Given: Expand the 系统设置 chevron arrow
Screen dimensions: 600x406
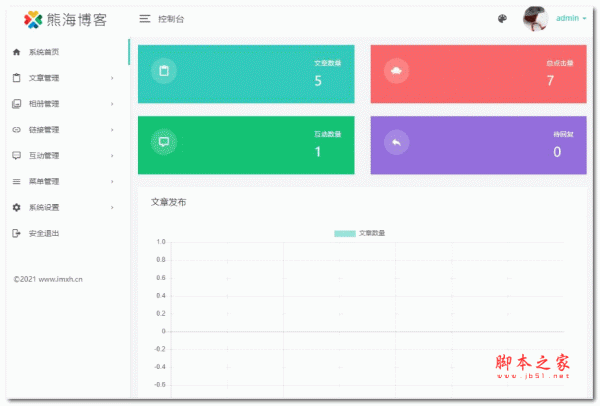Looking at the screenshot, I should coord(112,207).
